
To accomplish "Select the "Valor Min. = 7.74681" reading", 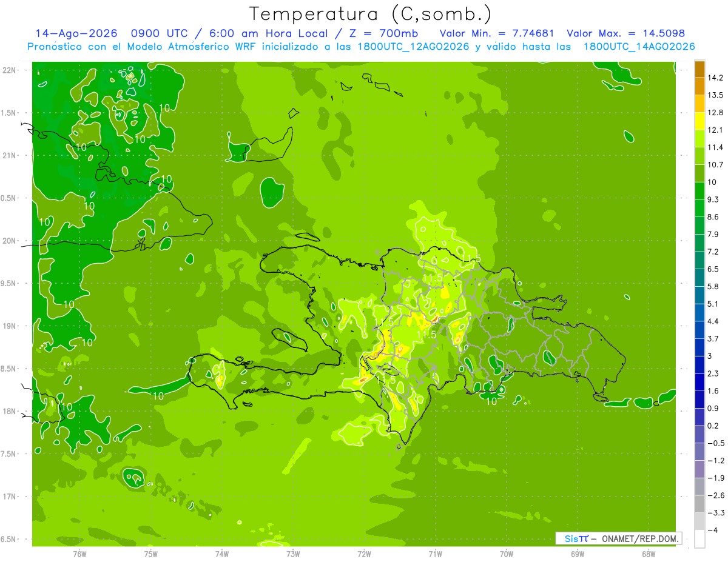I will [497, 33].
